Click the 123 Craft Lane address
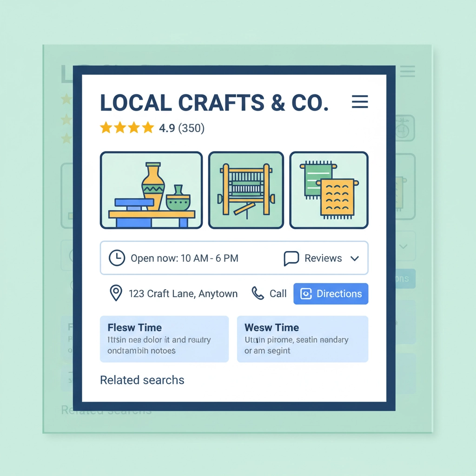The height and width of the screenshot is (476, 476). click(183, 294)
